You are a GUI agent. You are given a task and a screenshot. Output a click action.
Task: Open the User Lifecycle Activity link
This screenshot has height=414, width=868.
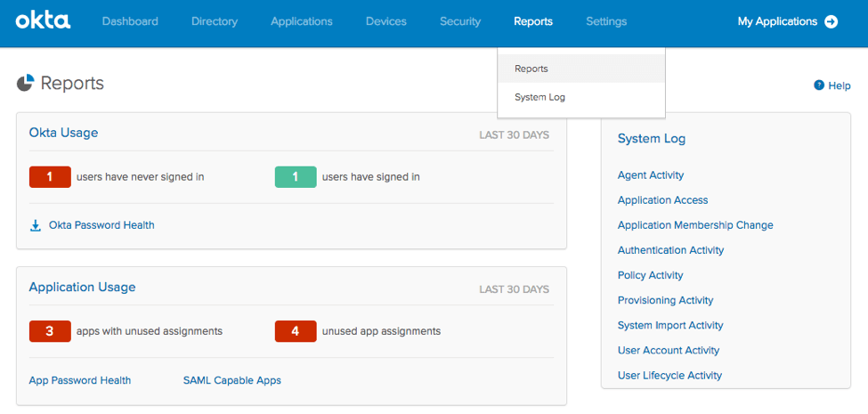click(669, 375)
